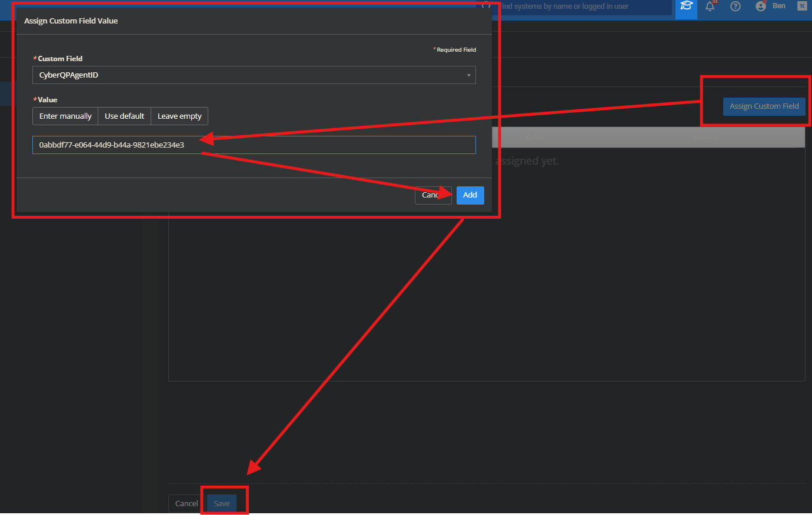Open notifications using the bell icon
Screen dimensions: 812x515
coord(710,8)
